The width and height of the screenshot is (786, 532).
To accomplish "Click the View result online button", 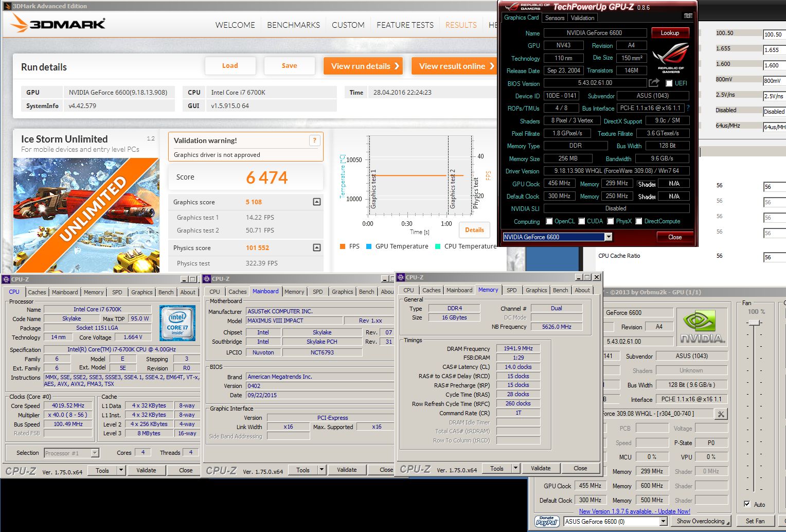I will pyautogui.click(x=454, y=66).
